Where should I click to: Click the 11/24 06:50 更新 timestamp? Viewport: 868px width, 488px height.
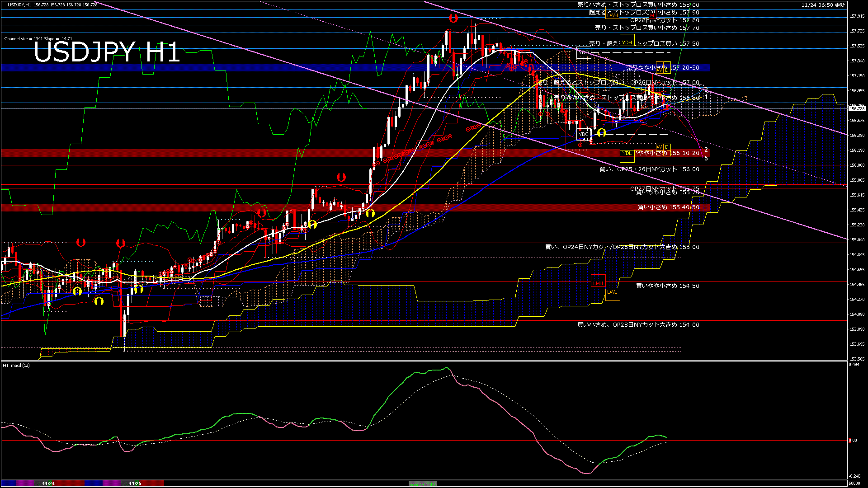point(823,5)
